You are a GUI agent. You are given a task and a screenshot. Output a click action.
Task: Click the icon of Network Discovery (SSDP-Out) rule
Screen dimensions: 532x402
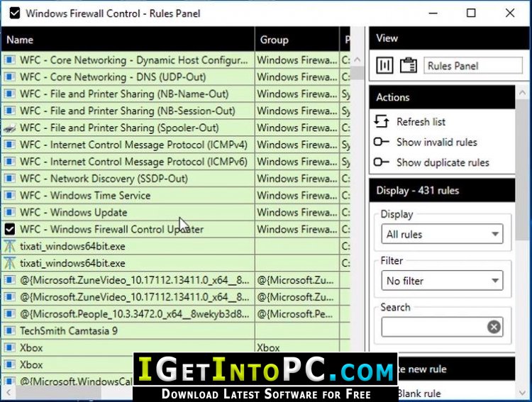pos(9,179)
